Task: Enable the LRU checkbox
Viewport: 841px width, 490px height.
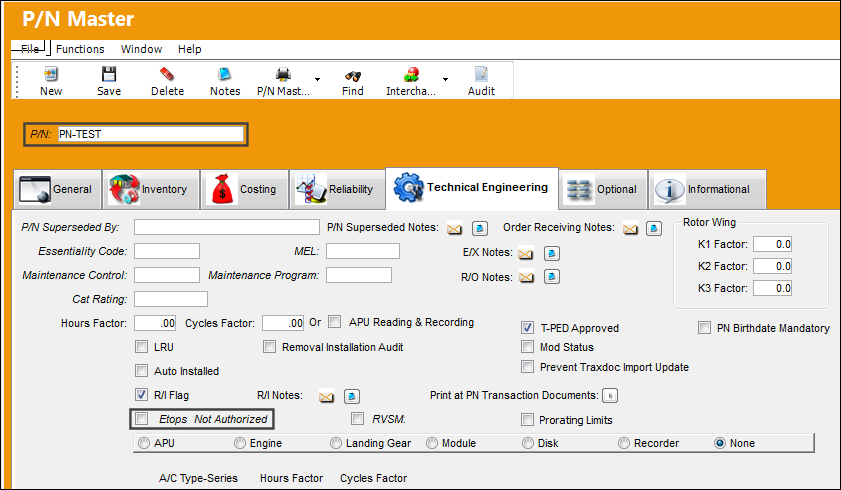Action: (x=142, y=347)
